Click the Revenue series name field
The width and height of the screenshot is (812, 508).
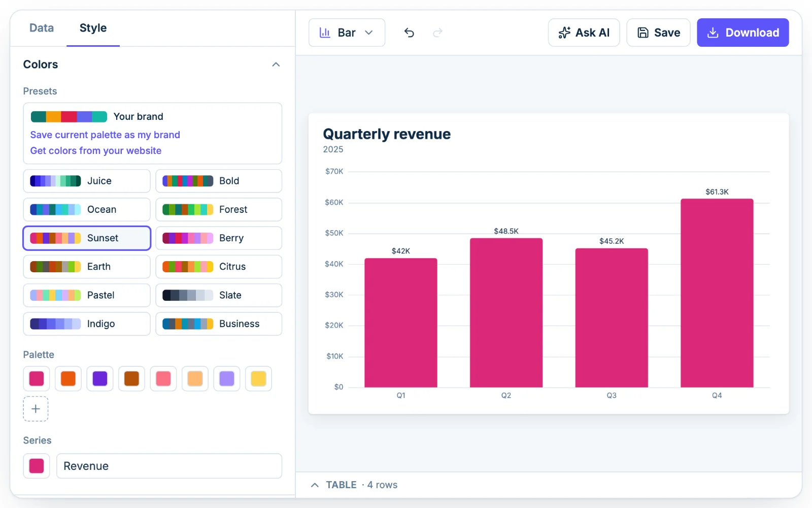[x=169, y=466]
